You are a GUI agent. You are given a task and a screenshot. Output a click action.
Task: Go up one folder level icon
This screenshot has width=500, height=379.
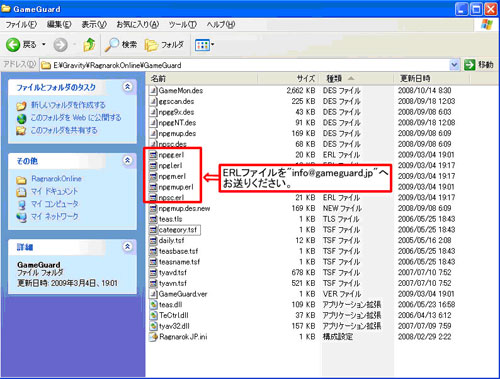(89, 44)
